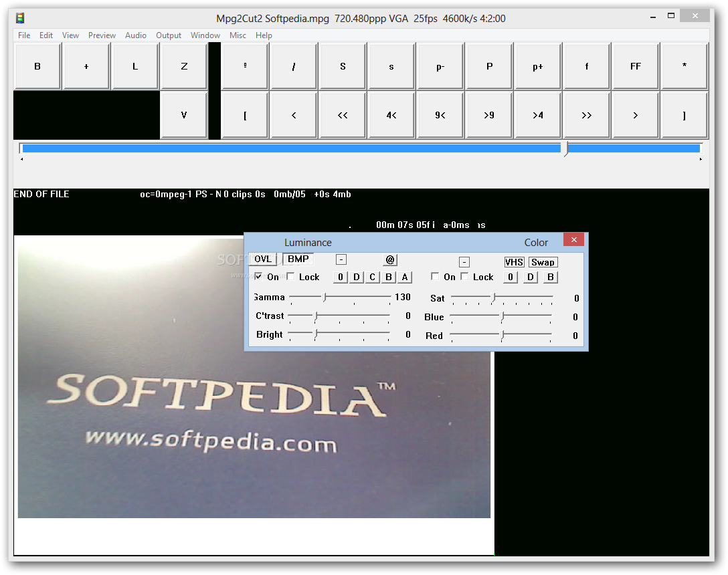The height and width of the screenshot is (575, 728).
Task: Click the [ mark-in toolbar button
Action: (245, 115)
